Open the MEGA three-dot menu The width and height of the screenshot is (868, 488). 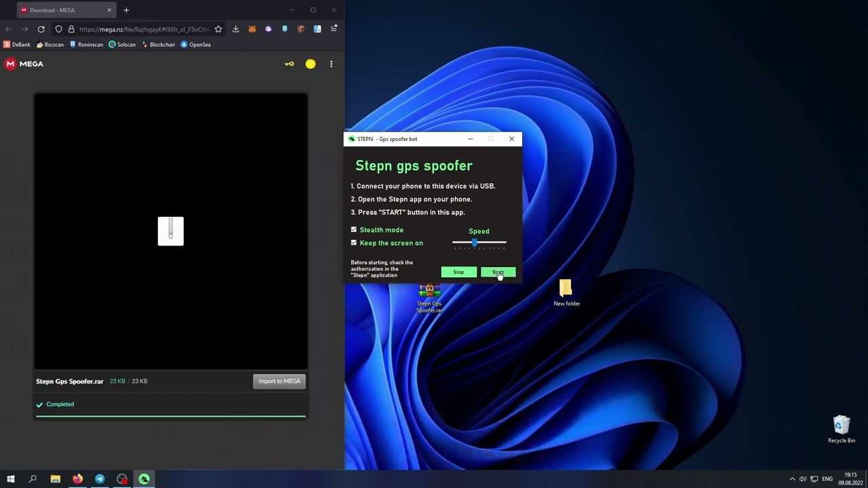click(x=331, y=64)
